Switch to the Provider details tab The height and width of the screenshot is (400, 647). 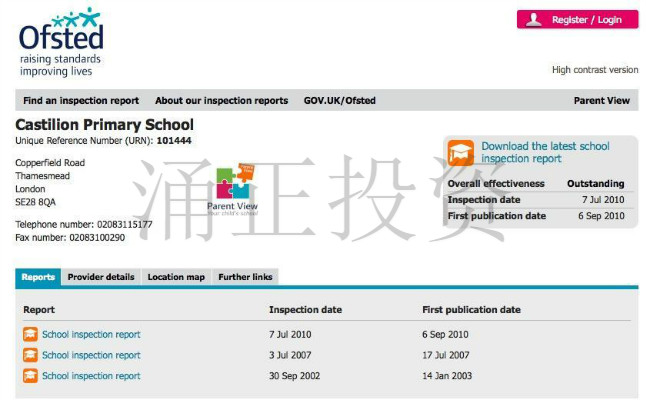[x=101, y=277]
